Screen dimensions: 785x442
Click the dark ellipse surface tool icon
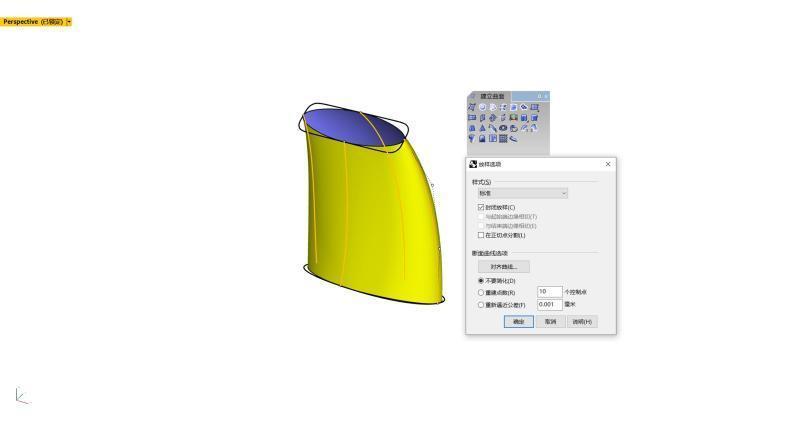pyautogui.click(x=503, y=128)
